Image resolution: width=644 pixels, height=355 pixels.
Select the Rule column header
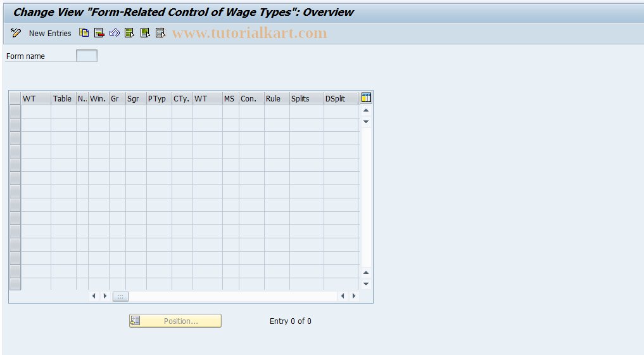(x=277, y=99)
